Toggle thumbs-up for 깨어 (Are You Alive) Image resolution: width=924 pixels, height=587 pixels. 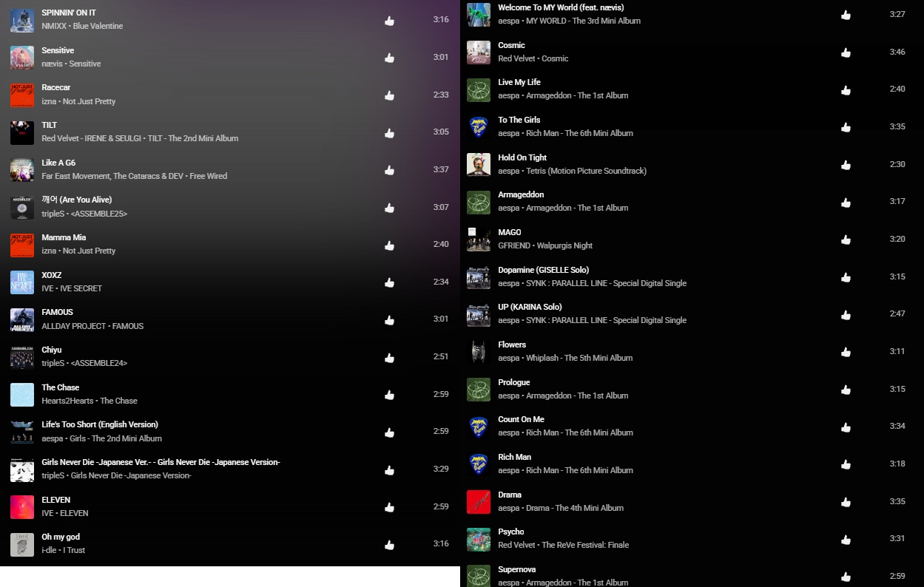click(389, 208)
